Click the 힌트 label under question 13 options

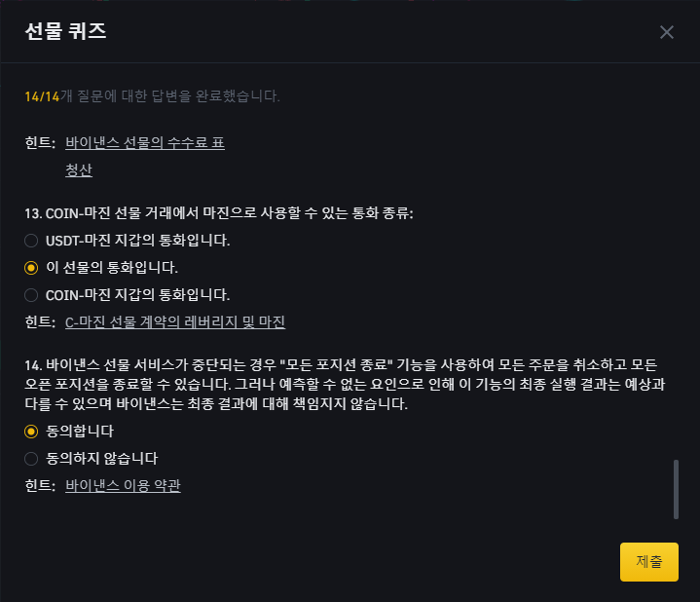(x=40, y=322)
